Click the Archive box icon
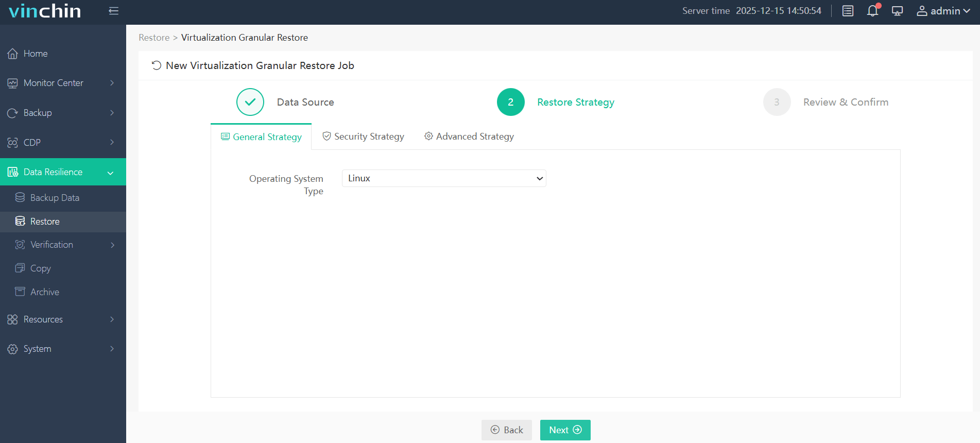This screenshot has width=980, height=443. pos(20,292)
